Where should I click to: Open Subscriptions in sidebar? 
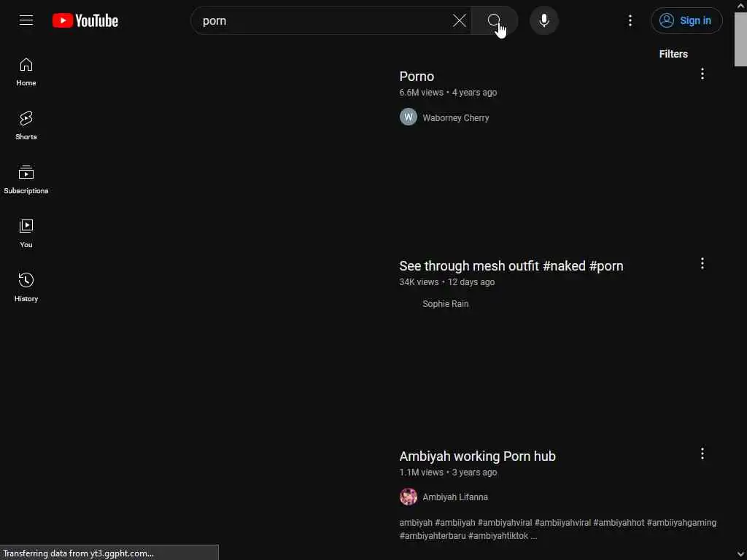(x=26, y=179)
